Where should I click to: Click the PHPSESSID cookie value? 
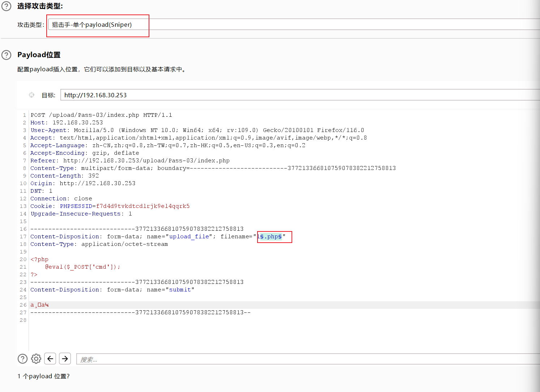tap(143, 206)
